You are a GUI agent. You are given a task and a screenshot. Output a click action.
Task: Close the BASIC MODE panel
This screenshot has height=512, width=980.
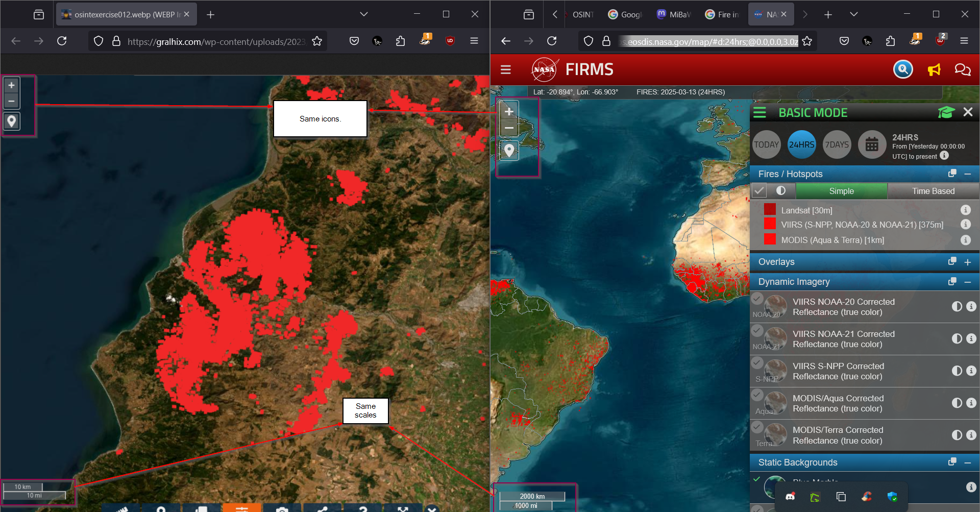(968, 112)
